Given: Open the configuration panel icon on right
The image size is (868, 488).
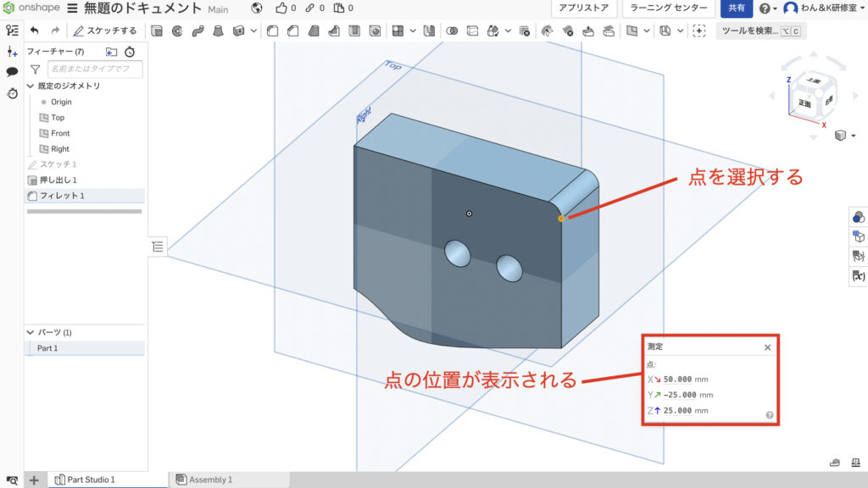Looking at the screenshot, I should 858,237.
